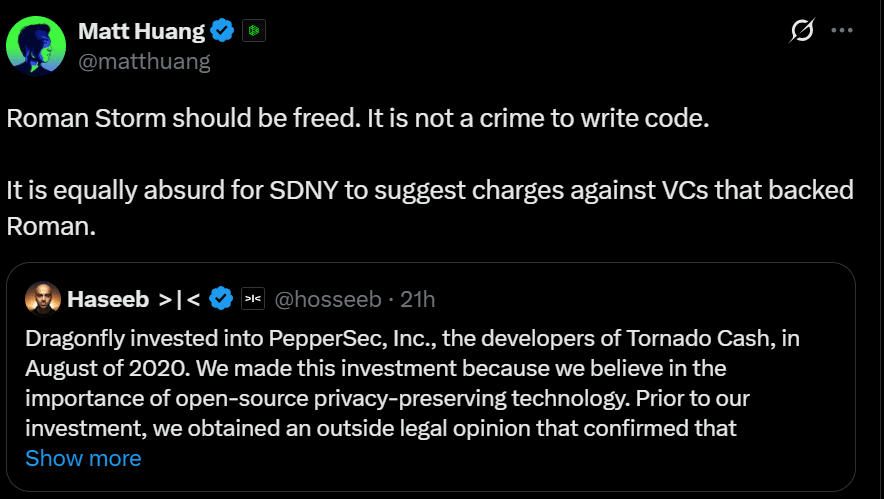Image resolution: width=884 pixels, height=499 pixels.
Task: Open the Grok slashed-circle icon
Action: click(x=801, y=31)
